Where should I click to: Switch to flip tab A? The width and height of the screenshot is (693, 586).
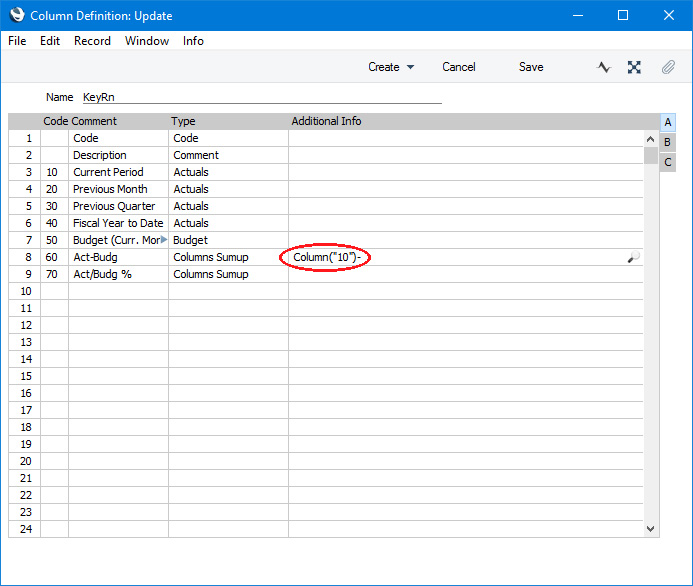click(x=667, y=122)
